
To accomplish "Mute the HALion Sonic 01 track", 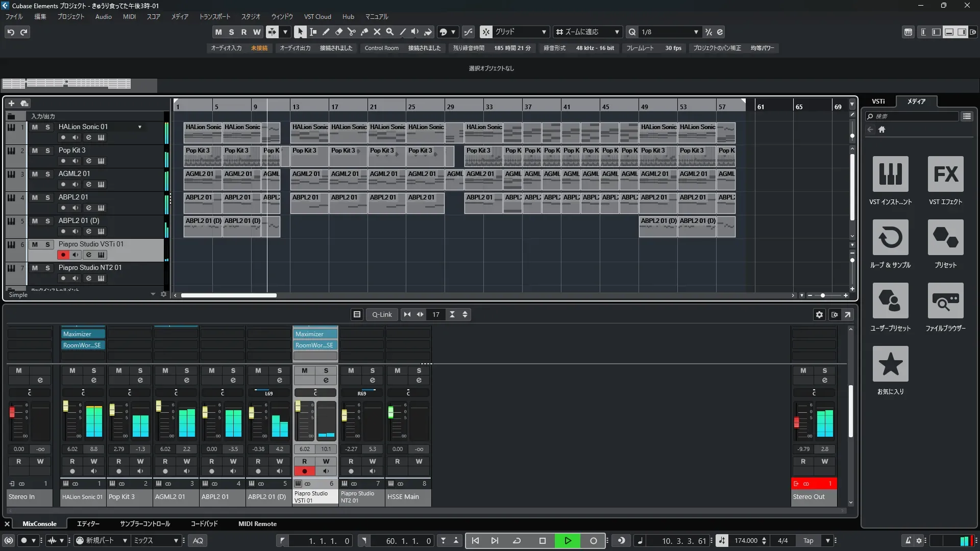I will click(x=35, y=127).
